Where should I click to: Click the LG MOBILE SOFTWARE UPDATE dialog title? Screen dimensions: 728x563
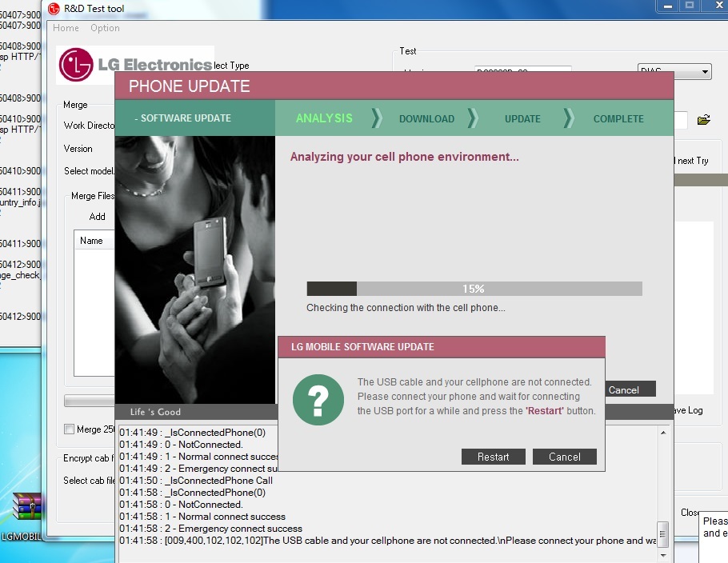click(362, 347)
